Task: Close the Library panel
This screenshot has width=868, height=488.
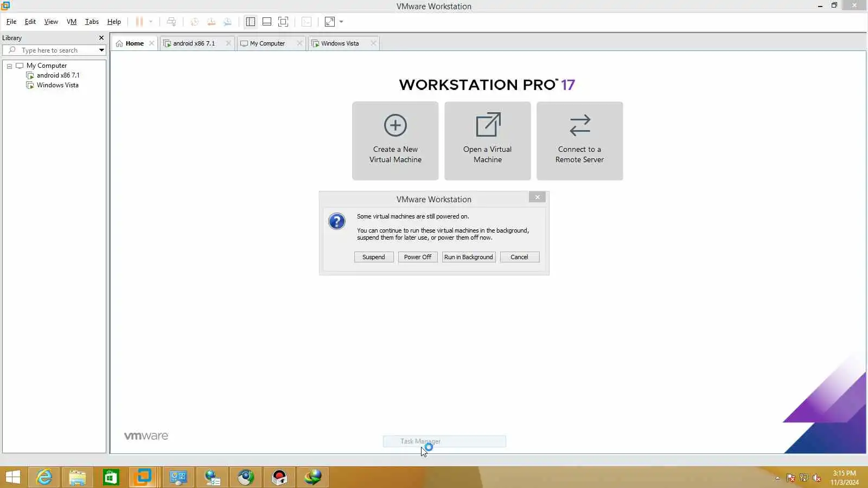Action: [x=101, y=38]
